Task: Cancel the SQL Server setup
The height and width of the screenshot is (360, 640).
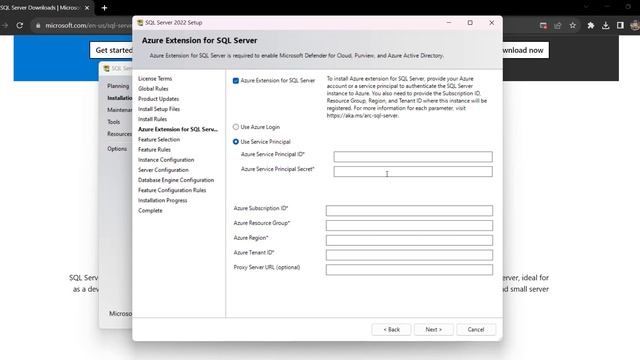Action: coord(476,329)
